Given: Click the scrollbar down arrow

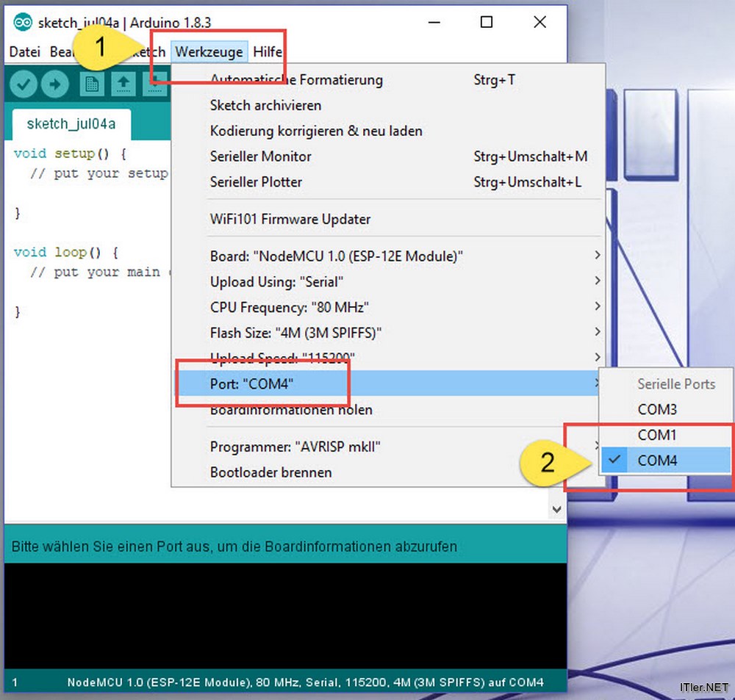Looking at the screenshot, I should click(x=557, y=508).
